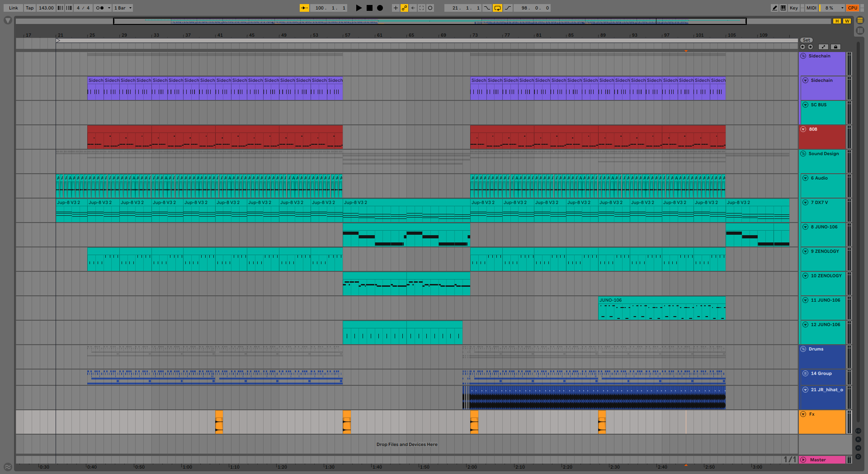Select the 14 Group track header
This screenshot has height=474, width=868.
tap(823, 377)
